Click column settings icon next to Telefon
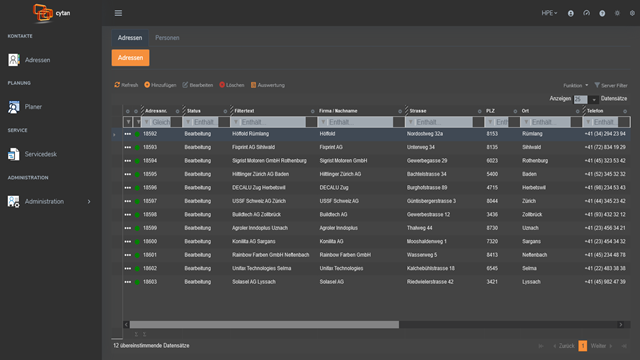 pyautogui.click(x=625, y=111)
